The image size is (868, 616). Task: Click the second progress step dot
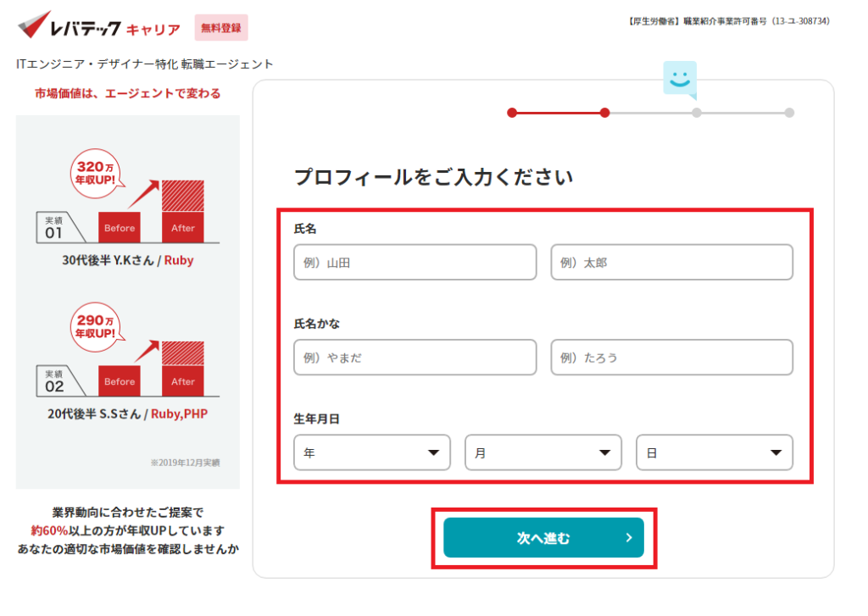click(604, 113)
